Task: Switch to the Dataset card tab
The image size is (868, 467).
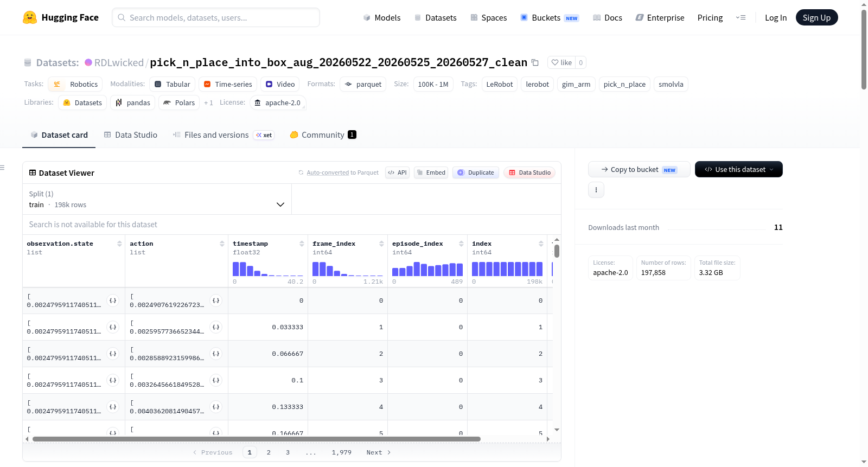Action: [59, 135]
